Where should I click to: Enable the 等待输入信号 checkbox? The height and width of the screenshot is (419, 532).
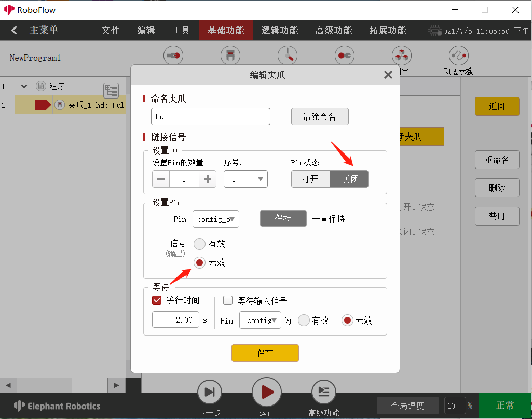228,300
